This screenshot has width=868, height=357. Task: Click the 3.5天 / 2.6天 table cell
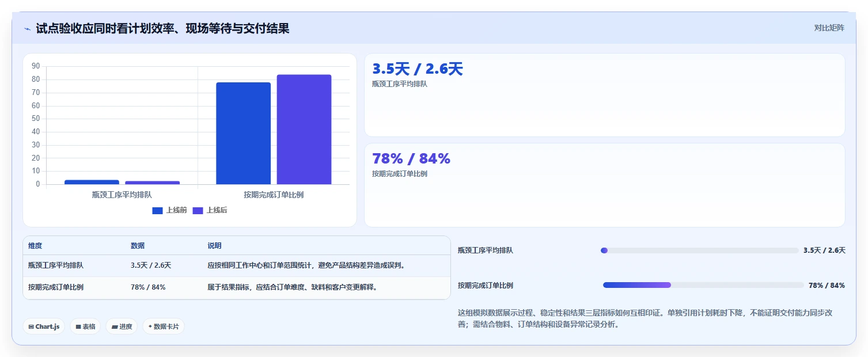[x=151, y=265]
